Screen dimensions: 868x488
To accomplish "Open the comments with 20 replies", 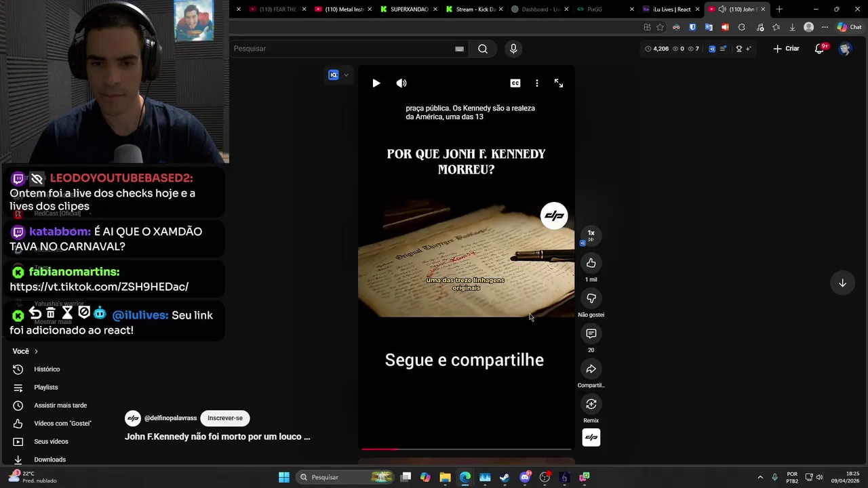I will click(591, 333).
